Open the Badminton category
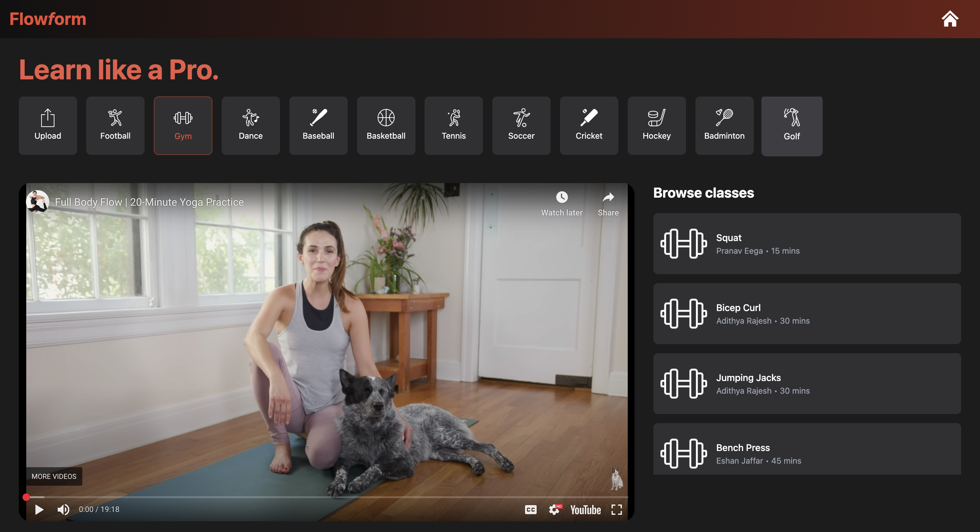Screen dimensions: 980x532 (x=724, y=125)
